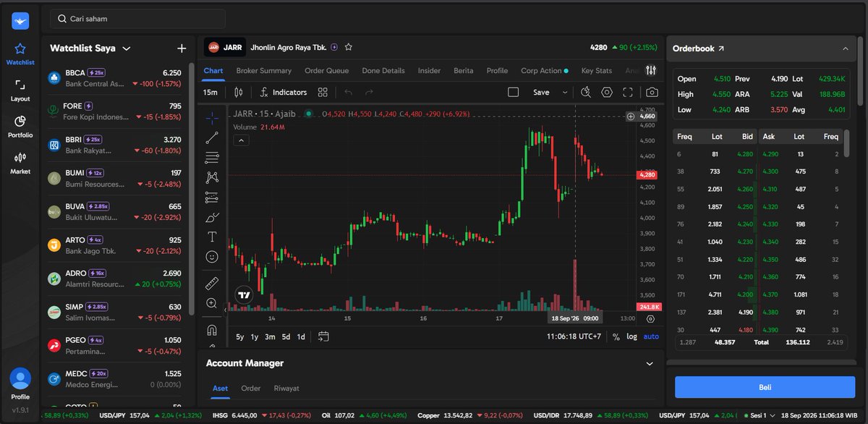Select the chart patterns tool
Viewport: 868px width, 424px height.
coord(212,177)
